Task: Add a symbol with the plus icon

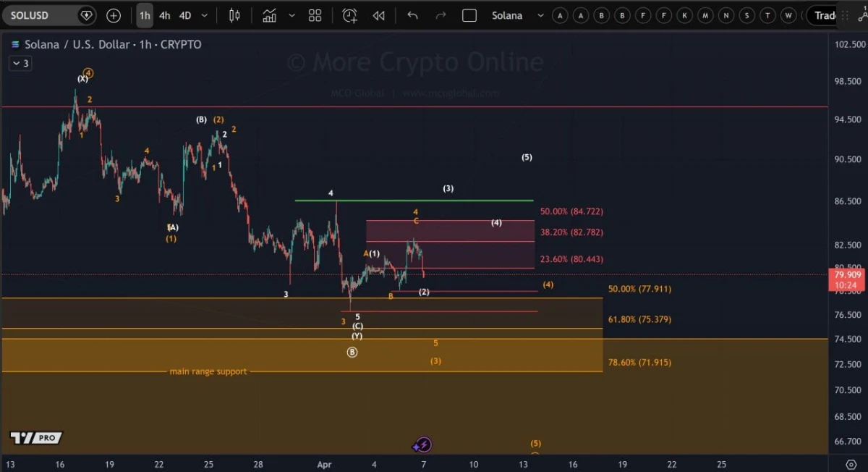Action: [113, 15]
